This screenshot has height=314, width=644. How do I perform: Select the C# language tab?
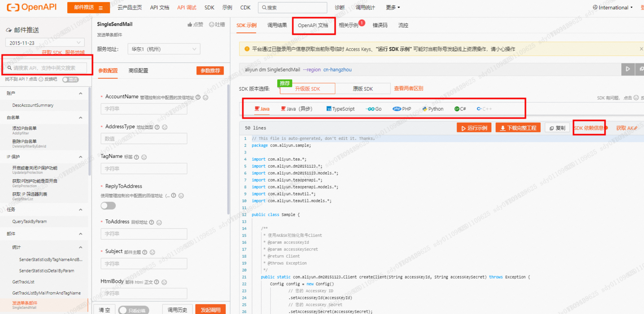460,109
